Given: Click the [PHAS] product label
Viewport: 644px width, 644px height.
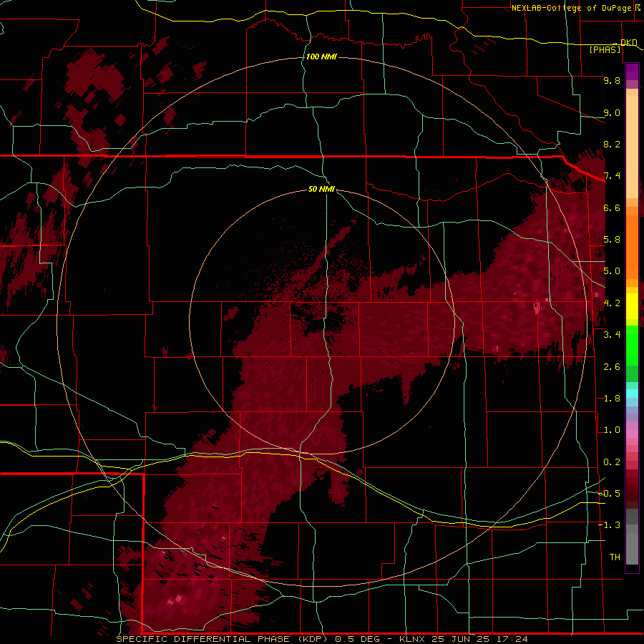Looking at the screenshot, I should pos(605,49).
